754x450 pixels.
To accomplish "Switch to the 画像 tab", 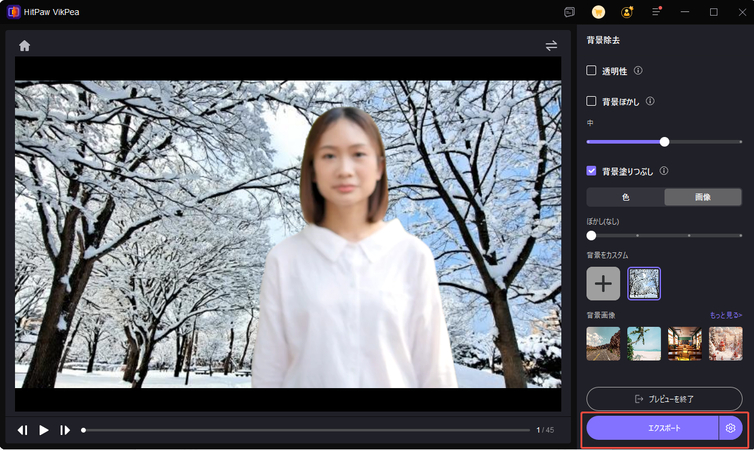I will (703, 197).
